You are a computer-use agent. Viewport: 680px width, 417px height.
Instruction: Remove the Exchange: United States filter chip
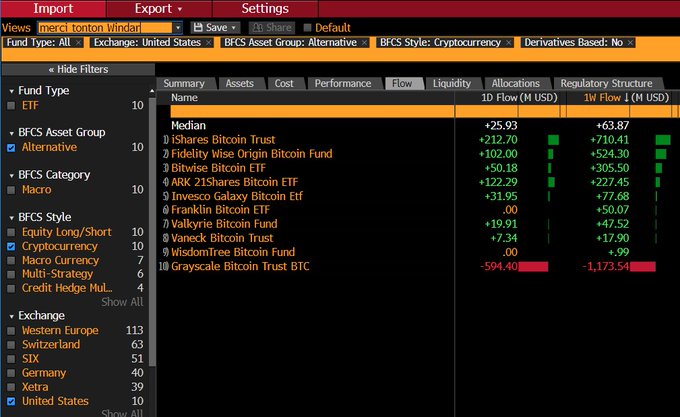(x=209, y=42)
